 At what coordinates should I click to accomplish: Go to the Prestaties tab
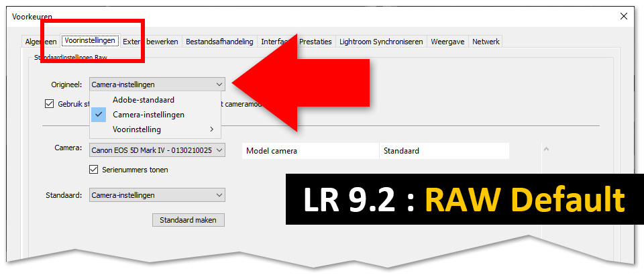315,42
